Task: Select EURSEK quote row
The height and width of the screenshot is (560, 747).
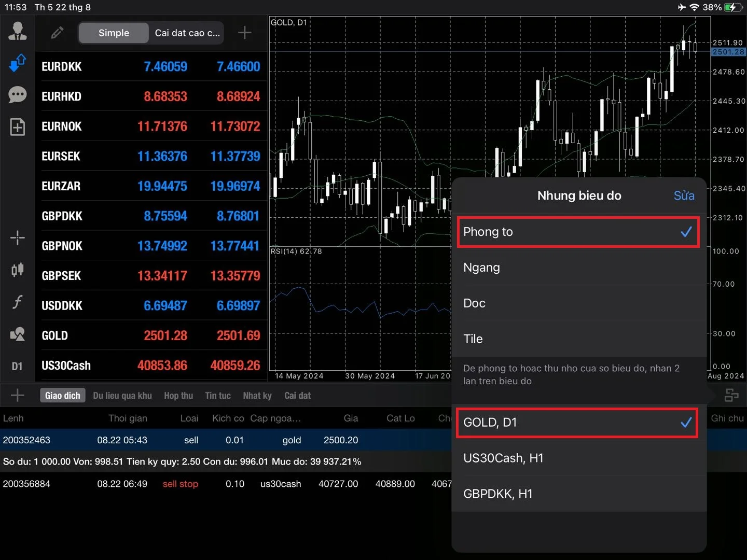Action: click(x=151, y=156)
